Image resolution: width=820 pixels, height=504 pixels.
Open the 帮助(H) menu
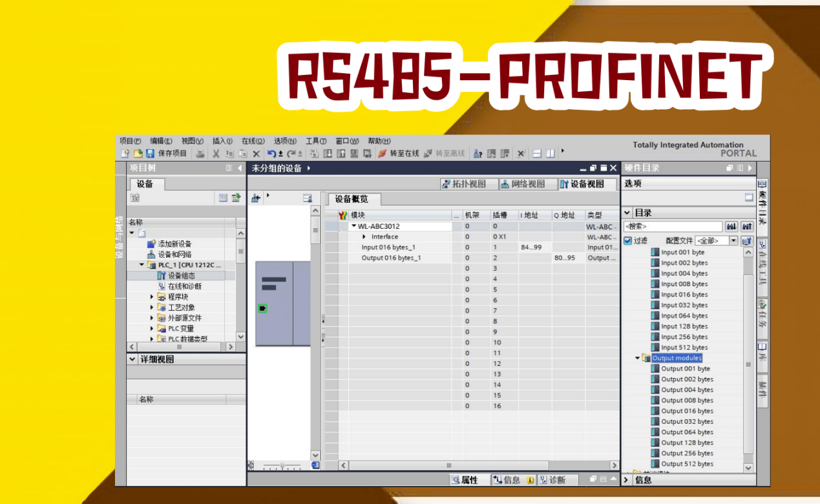pyautogui.click(x=379, y=141)
